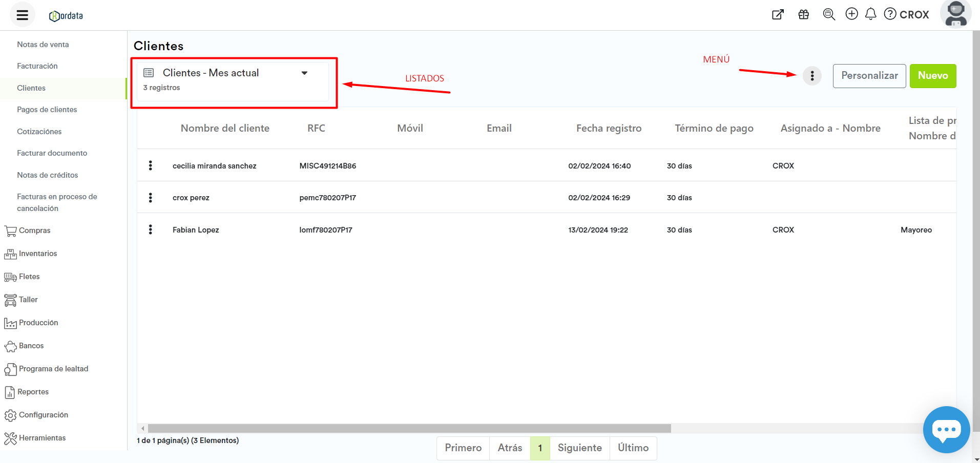Image resolution: width=980 pixels, height=463 pixels.
Task: Click the magnifier search icon
Action: 828,14
